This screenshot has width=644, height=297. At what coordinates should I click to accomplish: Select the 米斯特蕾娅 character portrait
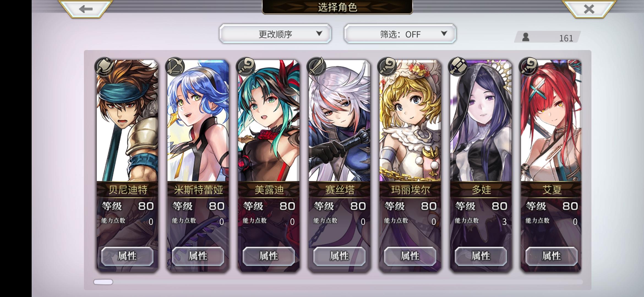pos(198,121)
